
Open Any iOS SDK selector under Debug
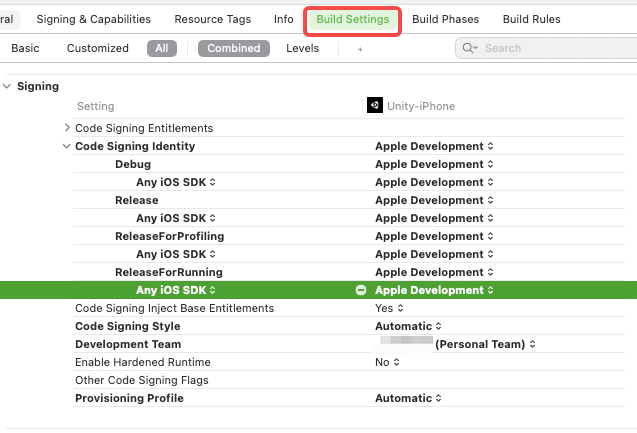(176, 182)
